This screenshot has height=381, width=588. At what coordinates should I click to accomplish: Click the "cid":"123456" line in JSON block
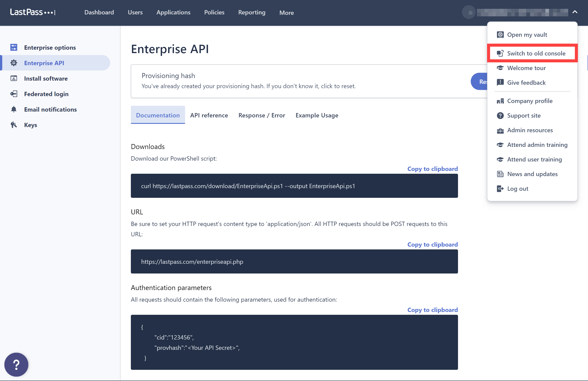pyautogui.click(x=174, y=337)
